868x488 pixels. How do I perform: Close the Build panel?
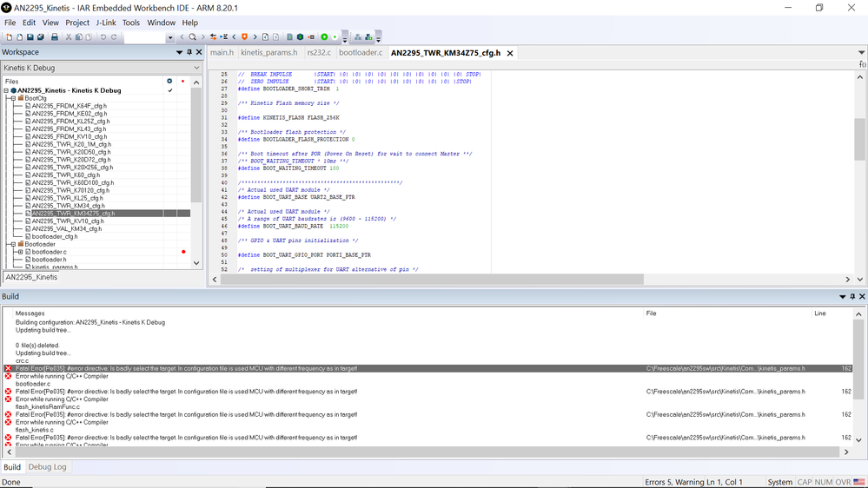tap(862, 297)
